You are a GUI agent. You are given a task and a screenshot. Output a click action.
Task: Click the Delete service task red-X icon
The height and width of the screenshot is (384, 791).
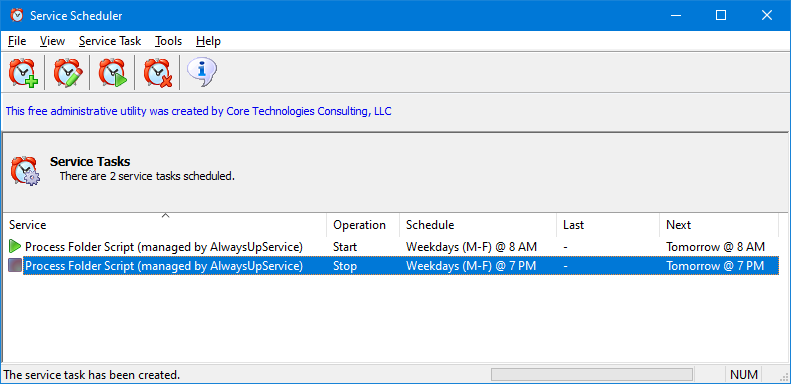pyautogui.click(x=157, y=73)
